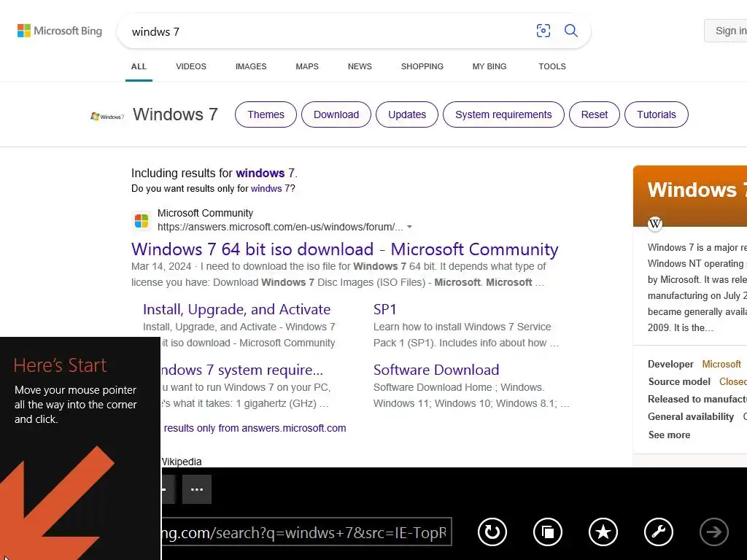Open visual search camera icon
This screenshot has width=747, height=560.
pos(543,31)
